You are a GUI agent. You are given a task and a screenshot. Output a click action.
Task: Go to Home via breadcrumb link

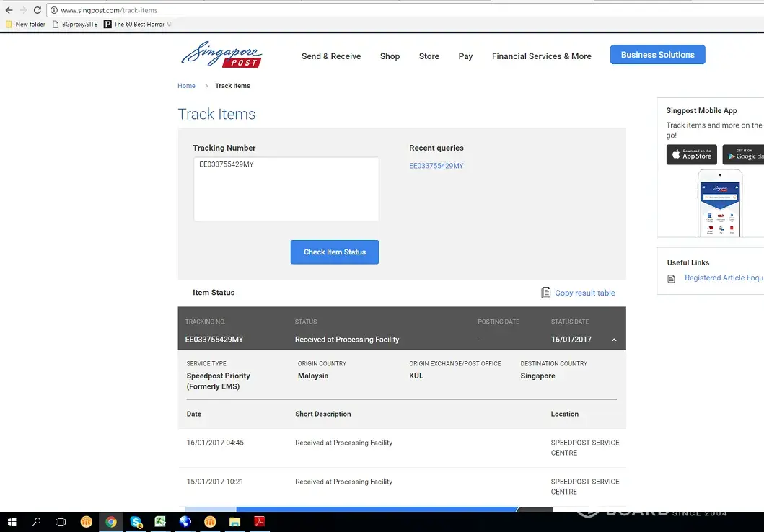186,86
